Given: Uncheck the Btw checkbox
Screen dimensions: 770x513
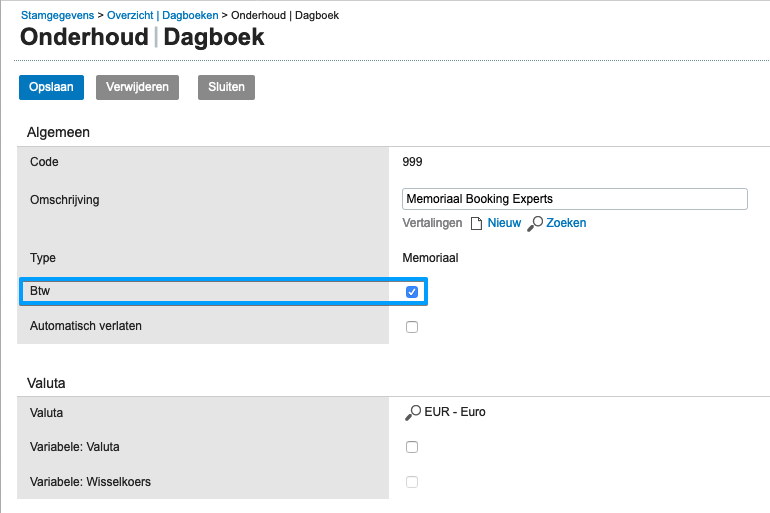Looking at the screenshot, I should click(x=412, y=292).
